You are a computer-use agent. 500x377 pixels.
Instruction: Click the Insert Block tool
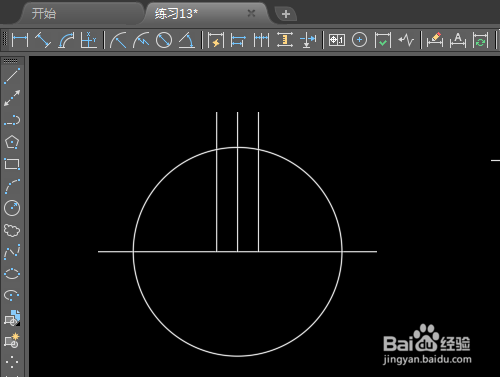click(12, 318)
